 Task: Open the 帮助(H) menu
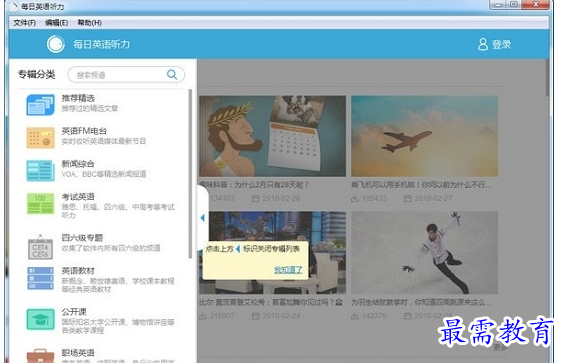89,23
